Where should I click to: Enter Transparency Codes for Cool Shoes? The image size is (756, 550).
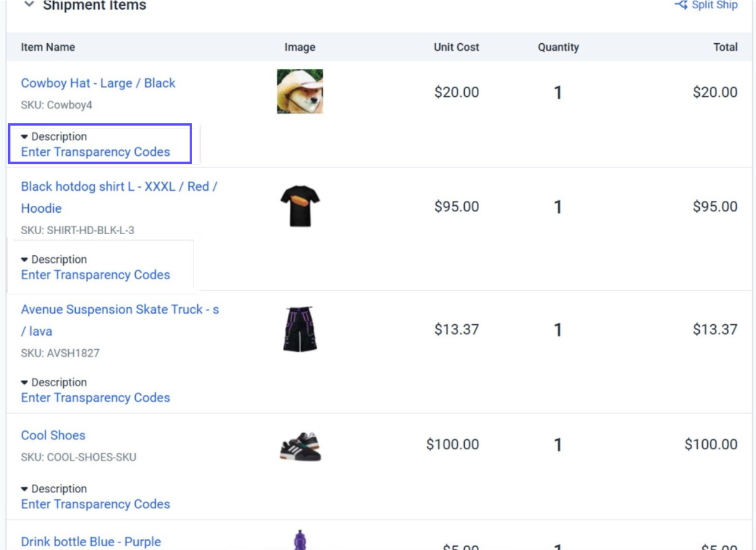tap(96, 504)
